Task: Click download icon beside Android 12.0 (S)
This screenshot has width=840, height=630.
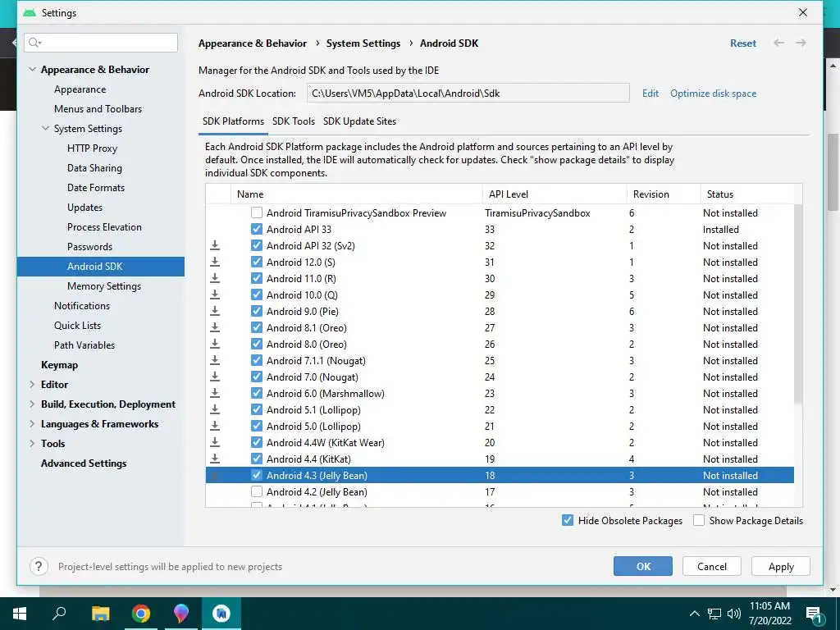Action: pos(215,262)
